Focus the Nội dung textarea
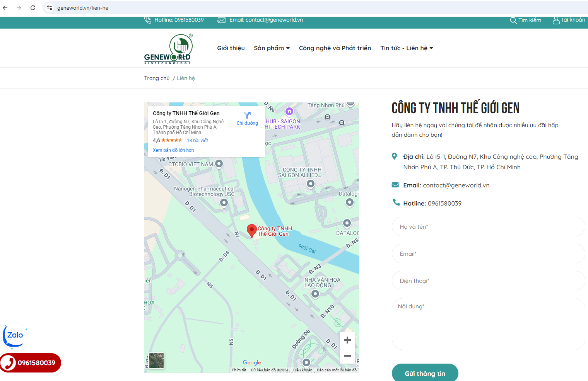 pyautogui.click(x=489, y=324)
